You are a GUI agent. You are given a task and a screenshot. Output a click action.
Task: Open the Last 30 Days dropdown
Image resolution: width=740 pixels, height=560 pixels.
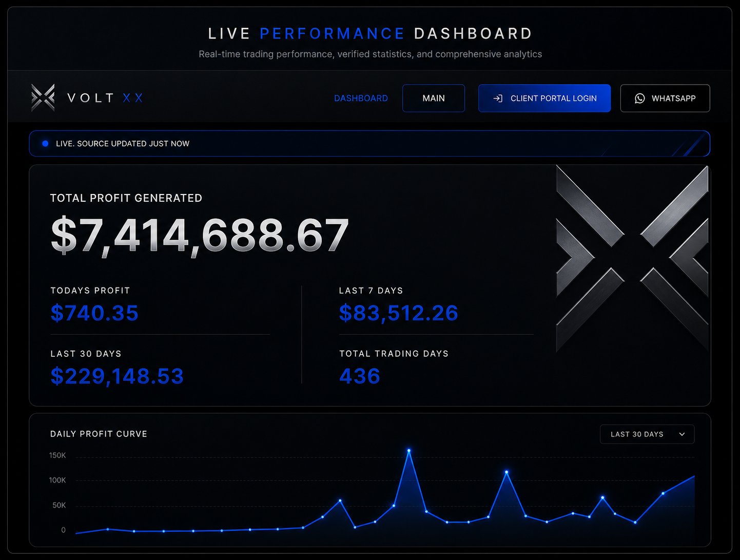647,434
